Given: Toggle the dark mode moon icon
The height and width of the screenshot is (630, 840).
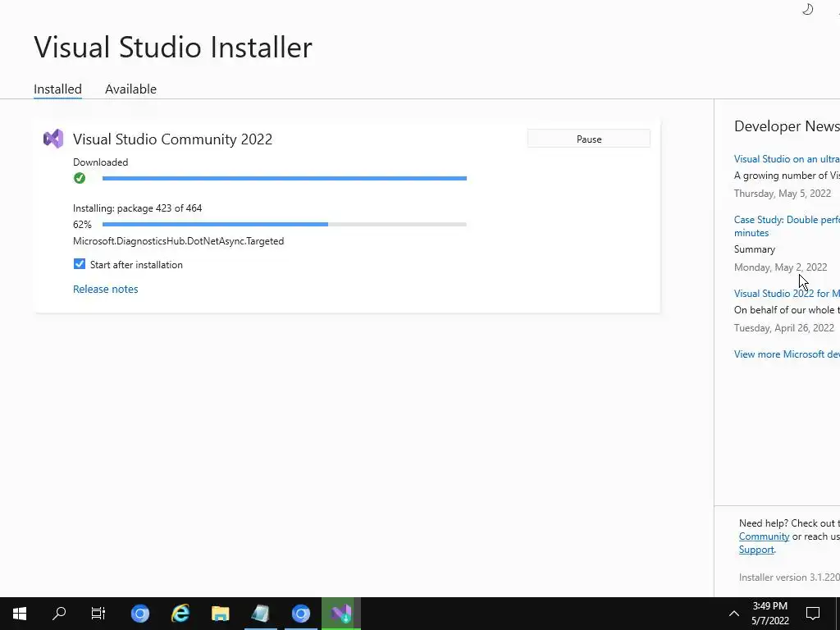Looking at the screenshot, I should click(808, 9).
